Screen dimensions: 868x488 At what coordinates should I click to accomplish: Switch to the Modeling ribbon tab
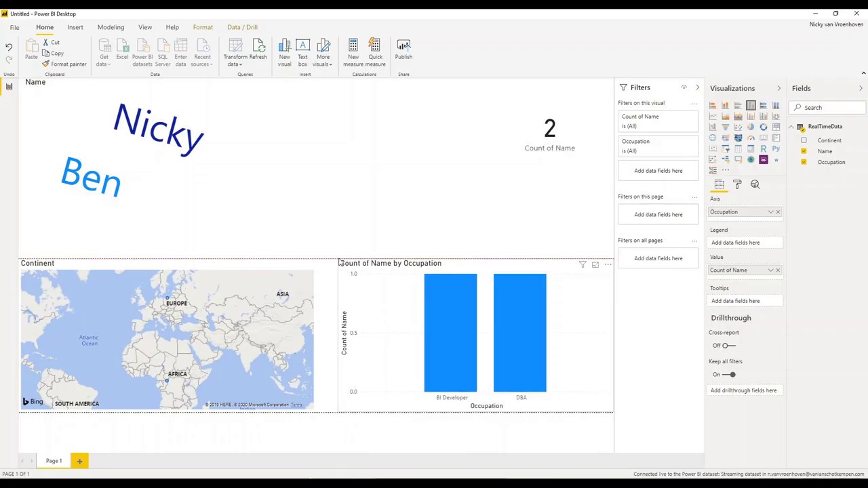111,27
